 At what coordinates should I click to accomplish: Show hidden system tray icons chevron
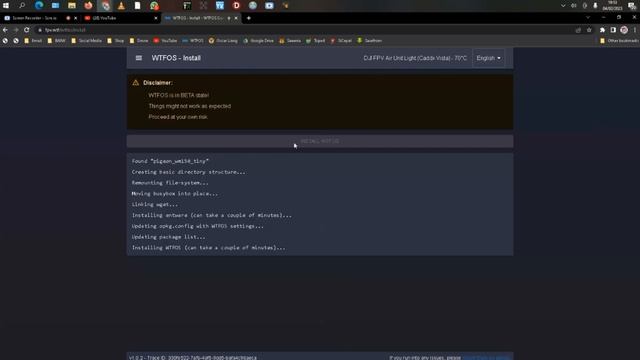[563, 6]
